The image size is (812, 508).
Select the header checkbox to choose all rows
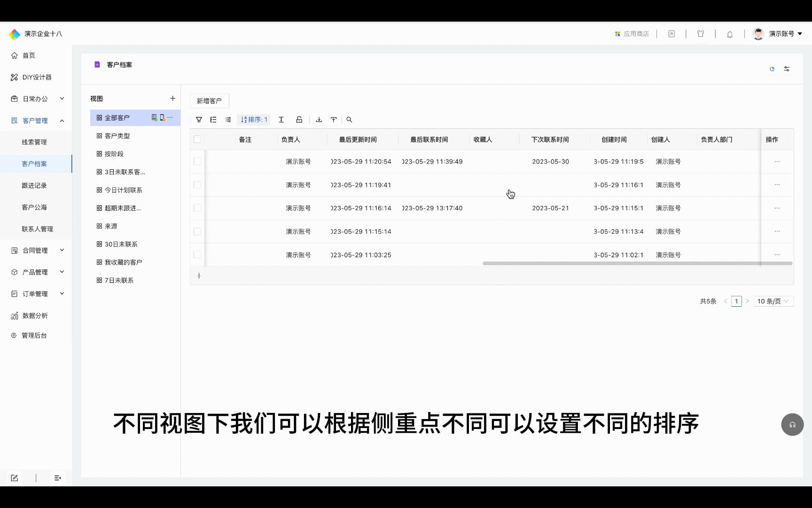(x=197, y=139)
